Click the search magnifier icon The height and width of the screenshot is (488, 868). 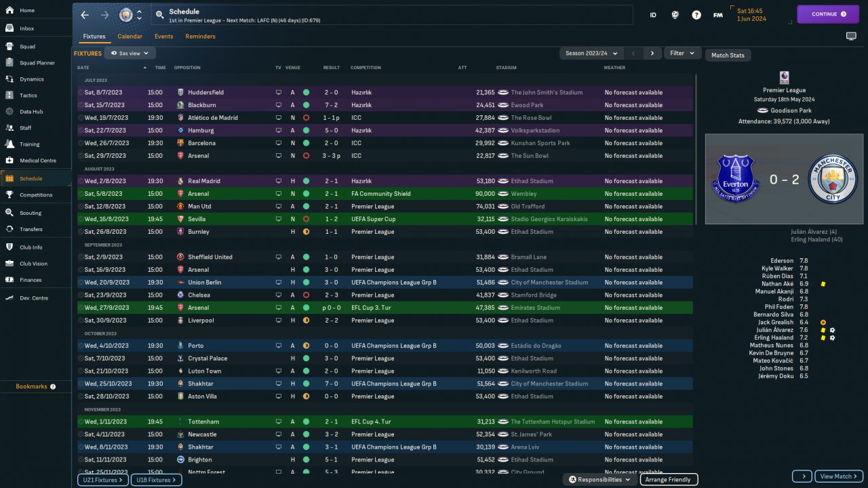click(159, 15)
